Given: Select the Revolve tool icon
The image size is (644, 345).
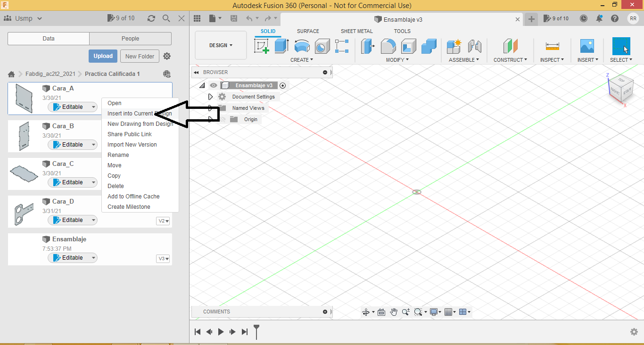Looking at the screenshot, I should click(x=302, y=46).
